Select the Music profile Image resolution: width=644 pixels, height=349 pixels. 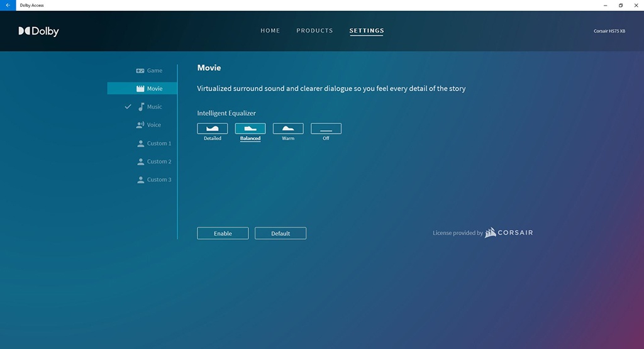pyautogui.click(x=142, y=107)
